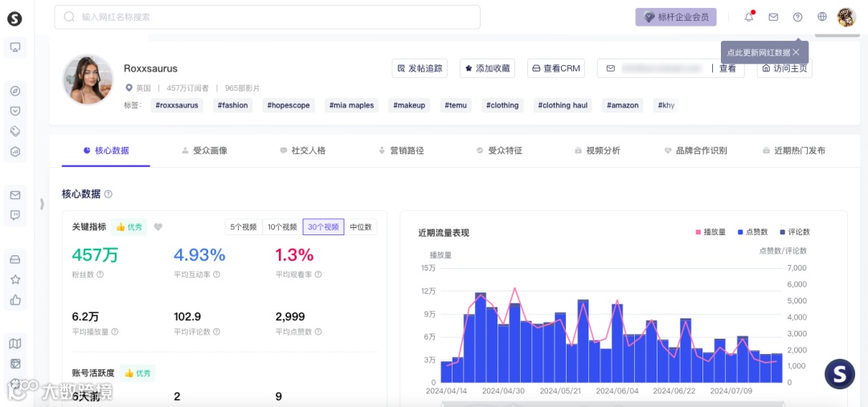This screenshot has width=868, height=407.
Task: Select the 中位数 option
Action: 360,226
